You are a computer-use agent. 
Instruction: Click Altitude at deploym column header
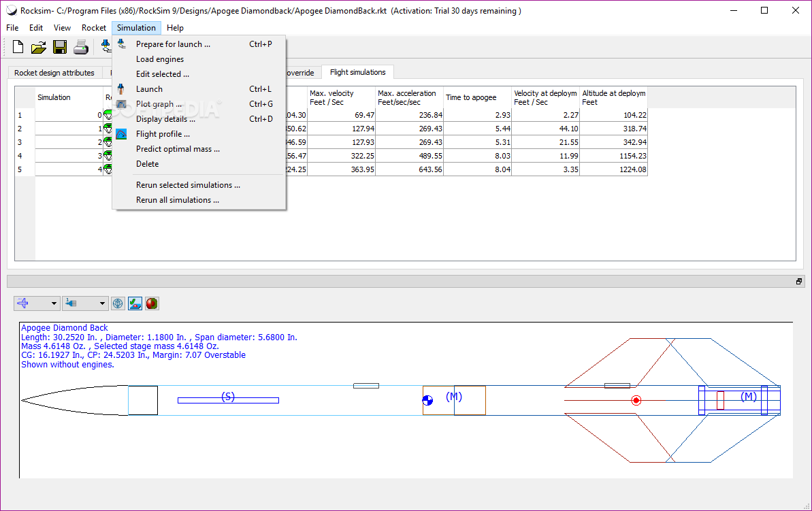(614, 97)
